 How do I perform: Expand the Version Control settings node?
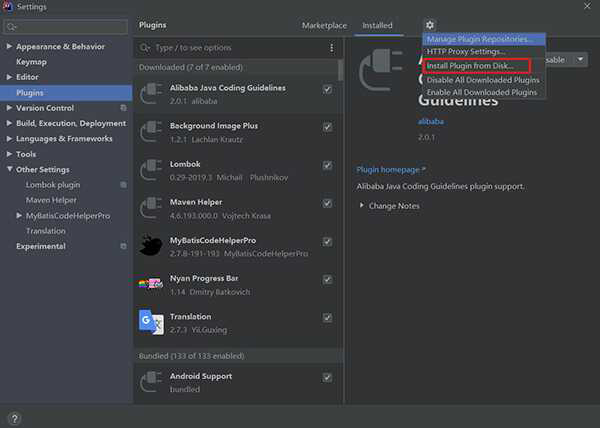10,108
